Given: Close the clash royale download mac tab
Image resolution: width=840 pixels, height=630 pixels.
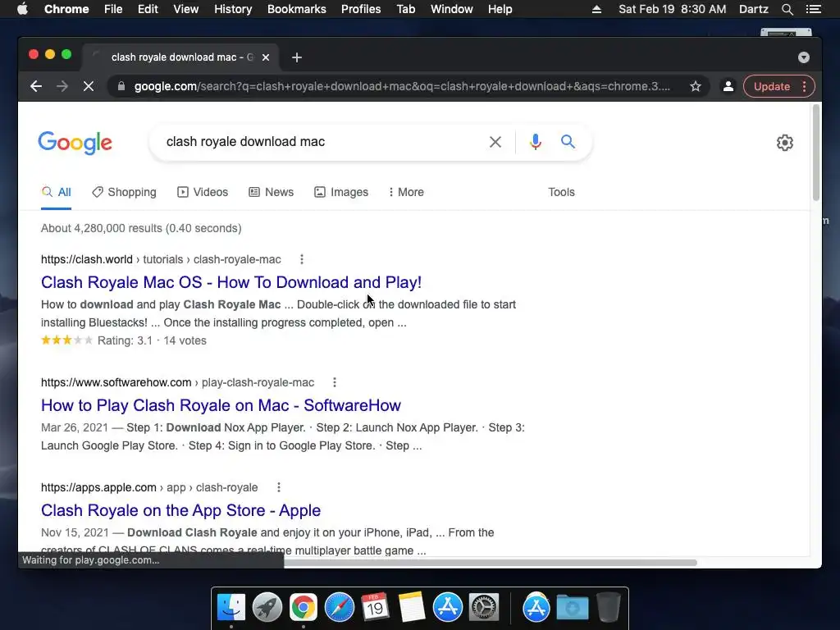Looking at the screenshot, I should tap(266, 57).
